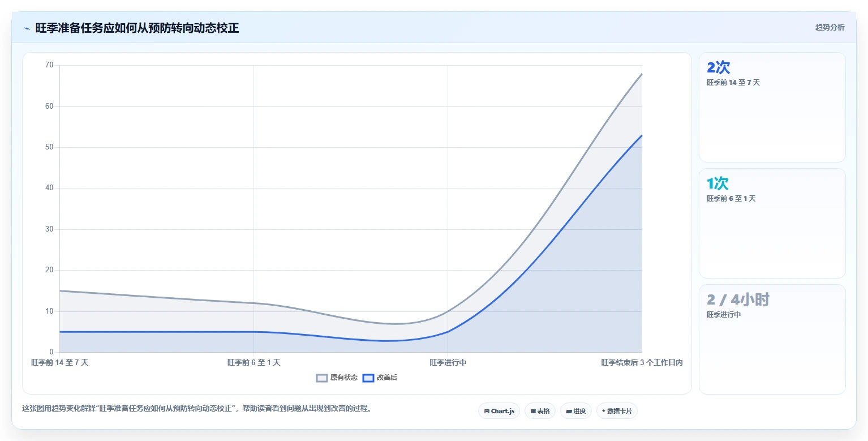Click the large 1次 value text
This screenshot has width=868, height=441.
(x=717, y=184)
